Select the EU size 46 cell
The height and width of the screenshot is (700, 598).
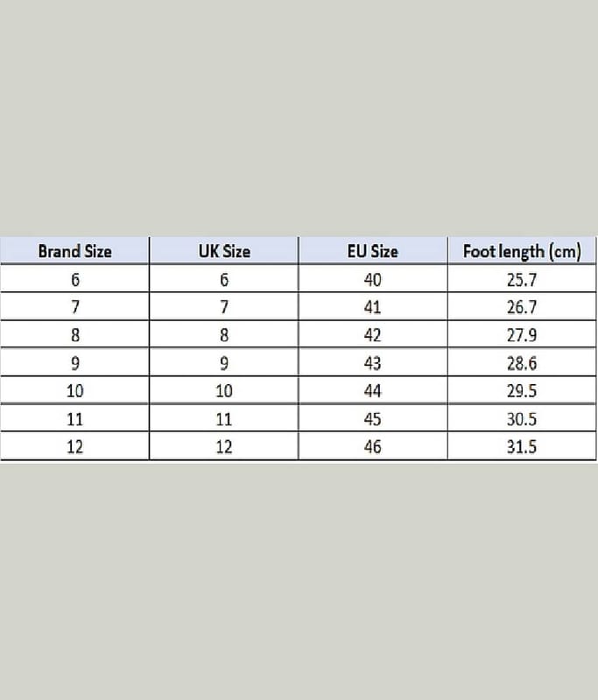tap(372, 446)
